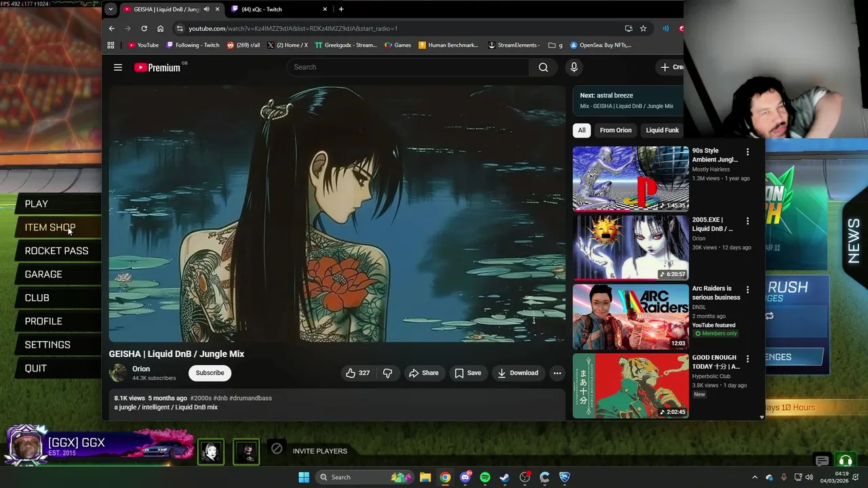Viewport: 868px width, 488px height.
Task: Open SETTINGS in the Rocket League menu
Action: (x=47, y=345)
